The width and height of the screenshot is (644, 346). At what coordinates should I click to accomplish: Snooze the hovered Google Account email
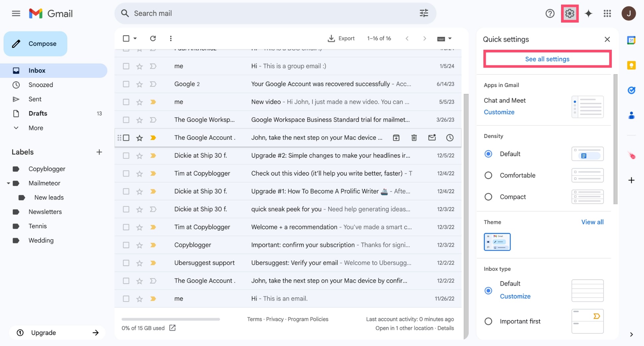(450, 138)
